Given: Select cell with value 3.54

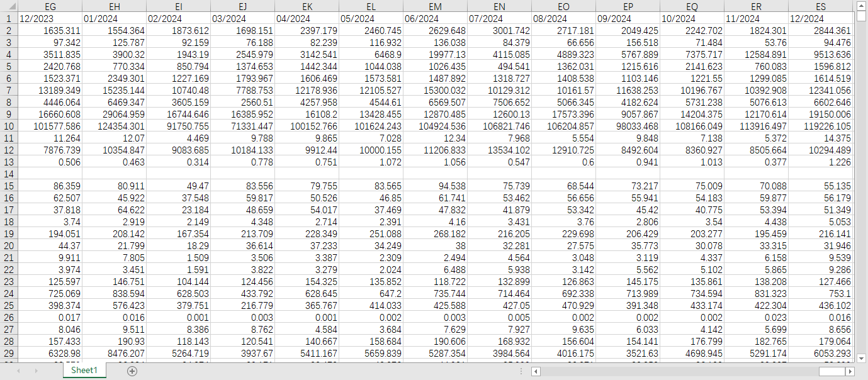Looking at the screenshot, I should (692, 221).
